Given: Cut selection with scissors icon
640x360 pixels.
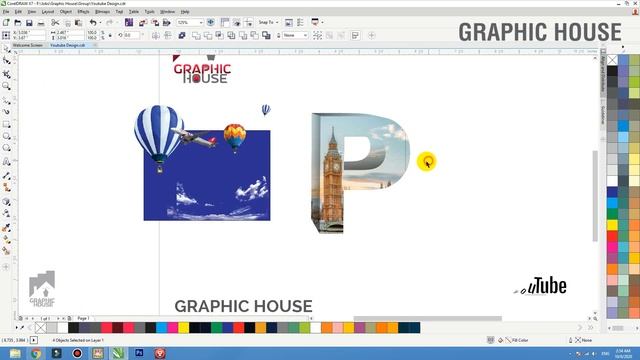Looking at the screenshot, I should click(x=55, y=23).
